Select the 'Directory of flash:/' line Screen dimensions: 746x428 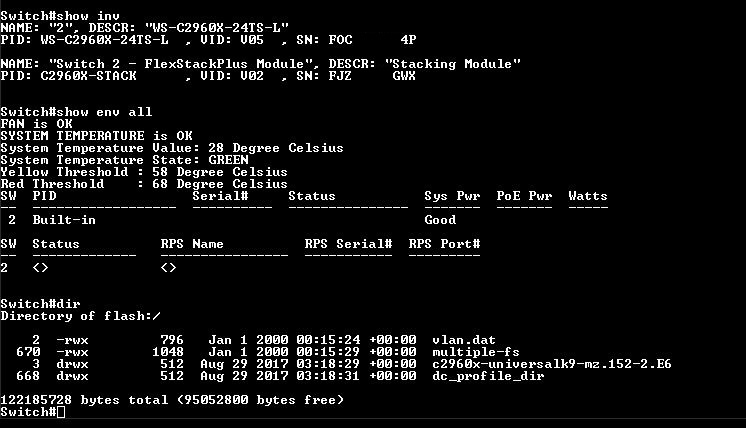(x=80, y=316)
